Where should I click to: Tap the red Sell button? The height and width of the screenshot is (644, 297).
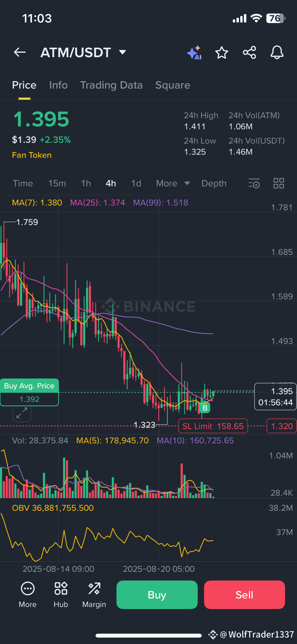pos(245,595)
